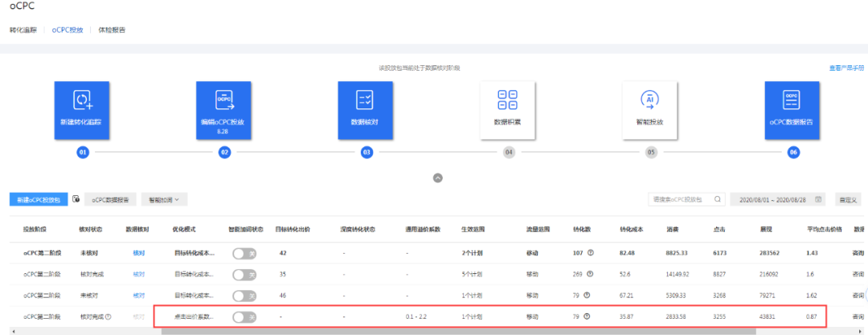Image resolution: width=868 pixels, height=335 pixels.
Task: Switch to the 体检报告 tab
Action: point(112,30)
